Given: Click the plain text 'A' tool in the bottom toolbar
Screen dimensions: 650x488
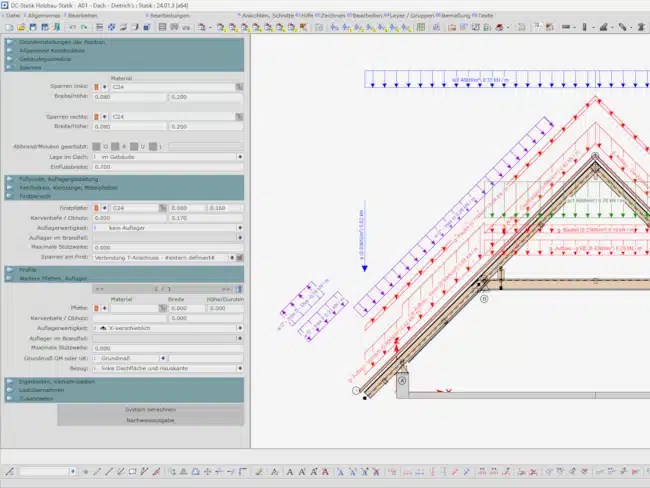Looking at the screenshot, I should 290,471.
